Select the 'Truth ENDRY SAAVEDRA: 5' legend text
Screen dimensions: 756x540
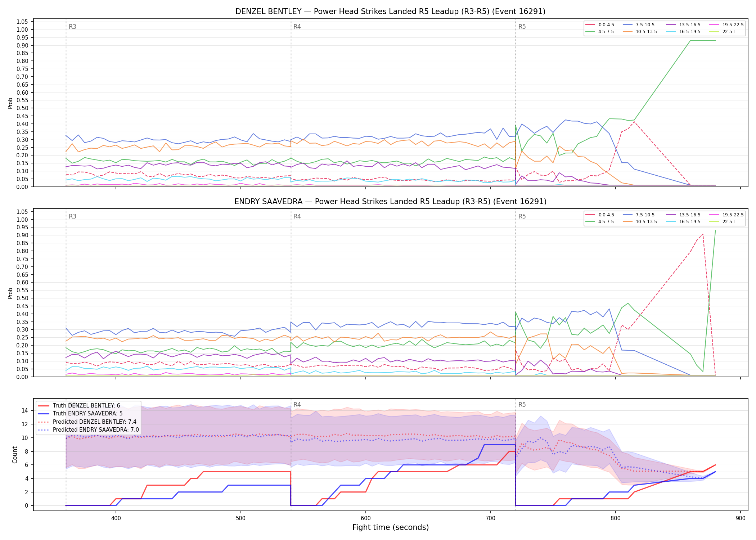tap(88, 414)
